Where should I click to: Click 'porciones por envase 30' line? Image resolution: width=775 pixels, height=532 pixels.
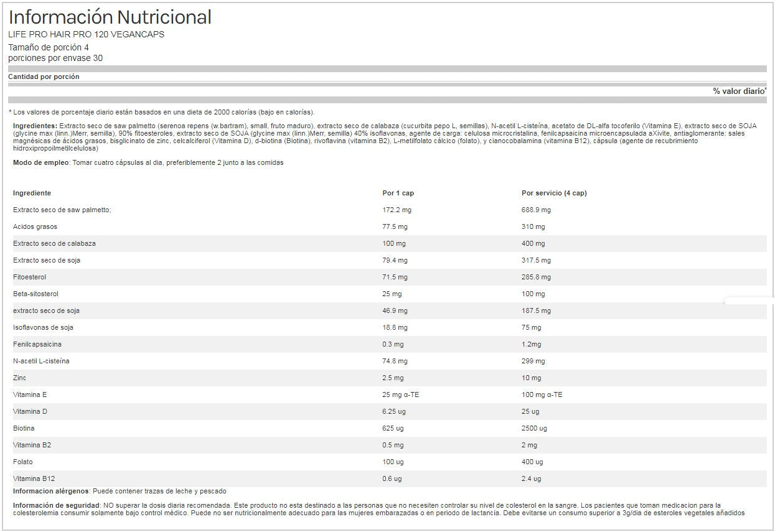[x=55, y=58]
